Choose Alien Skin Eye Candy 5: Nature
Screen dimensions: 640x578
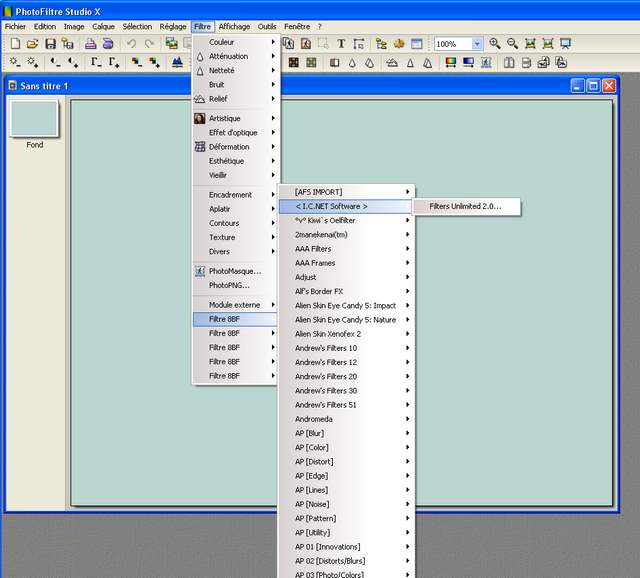346,320
